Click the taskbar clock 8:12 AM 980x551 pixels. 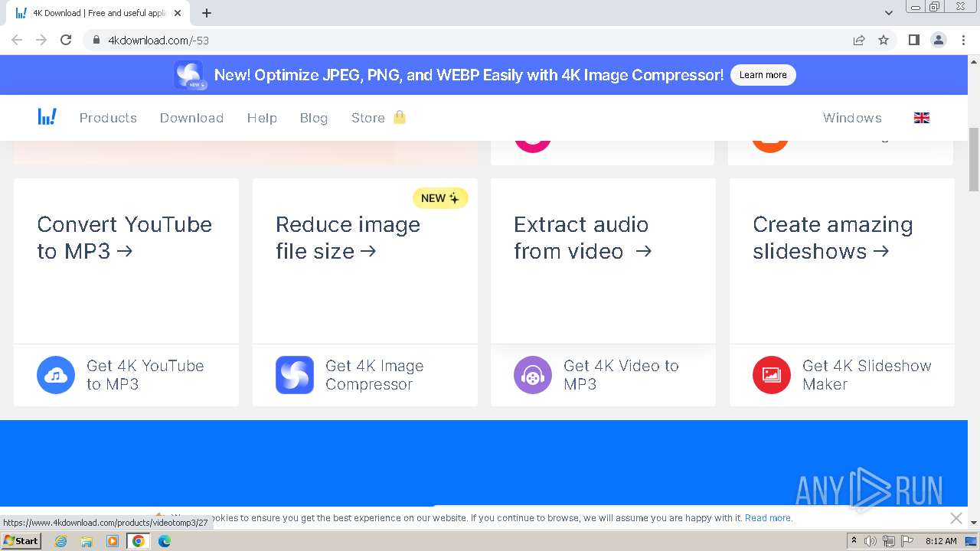[941, 541]
